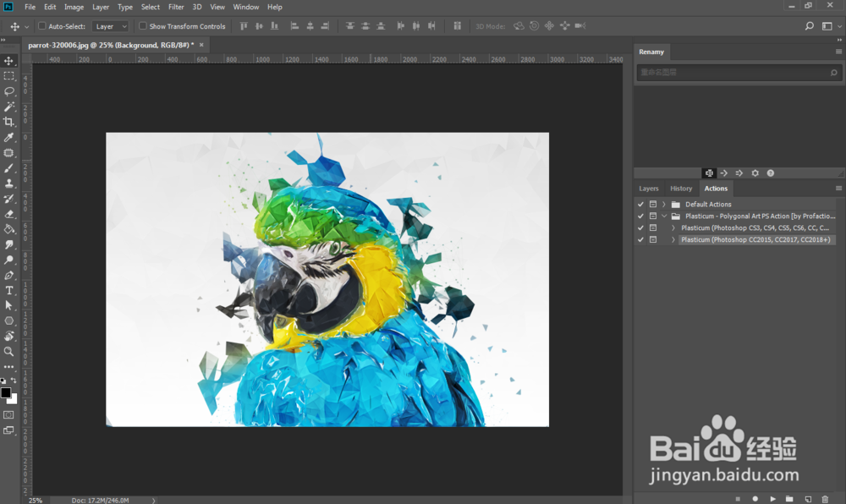846x504 pixels.
Task: Click Auto-Align Layers icon
Action: point(458,26)
